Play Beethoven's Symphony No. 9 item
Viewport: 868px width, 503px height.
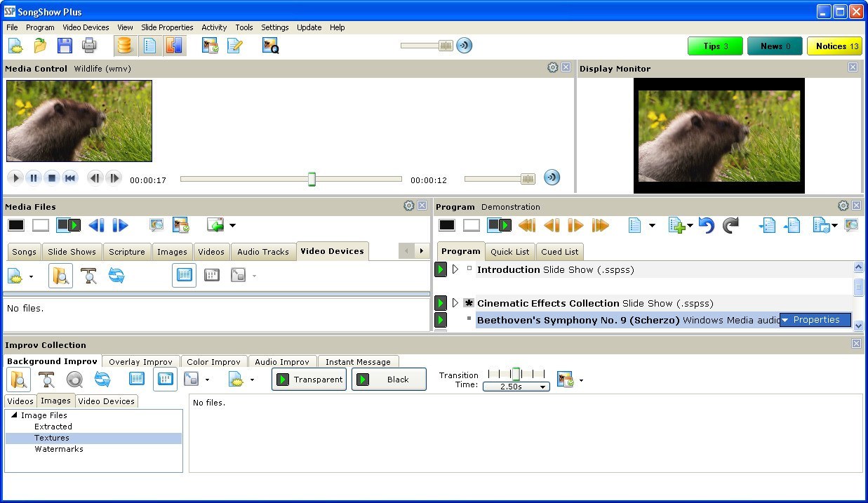point(441,320)
